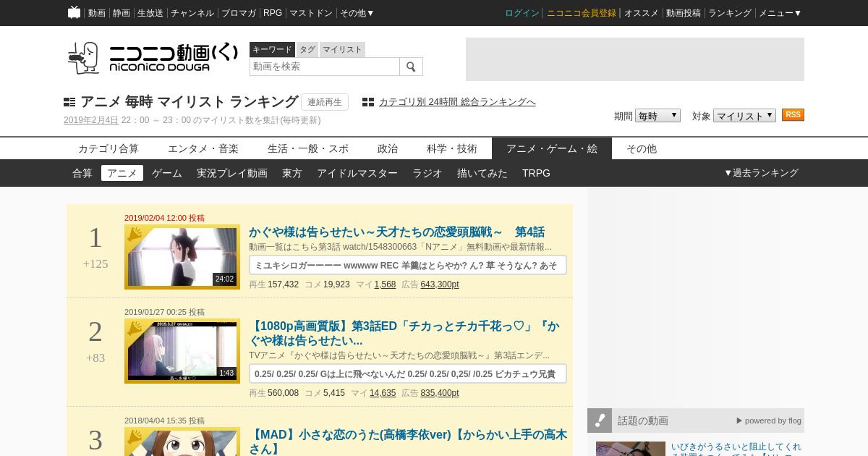Click the ログイン link
The width and height of the screenshot is (868, 456).
coord(522,13)
